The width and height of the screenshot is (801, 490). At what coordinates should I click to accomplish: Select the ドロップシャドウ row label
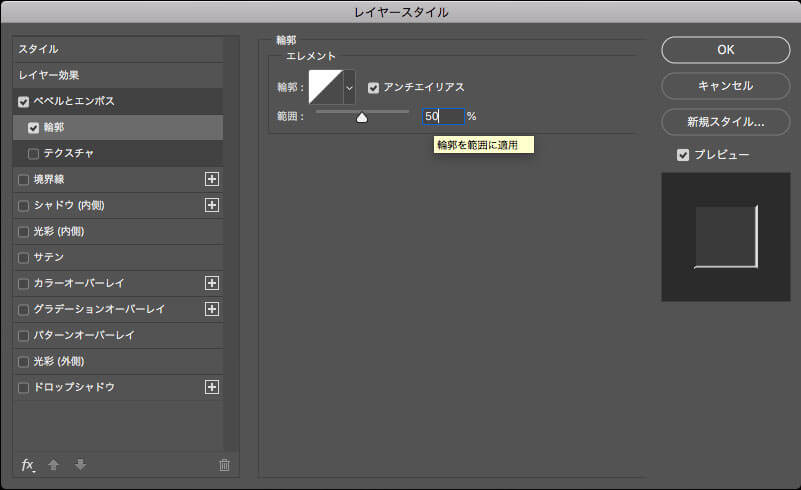pos(74,387)
